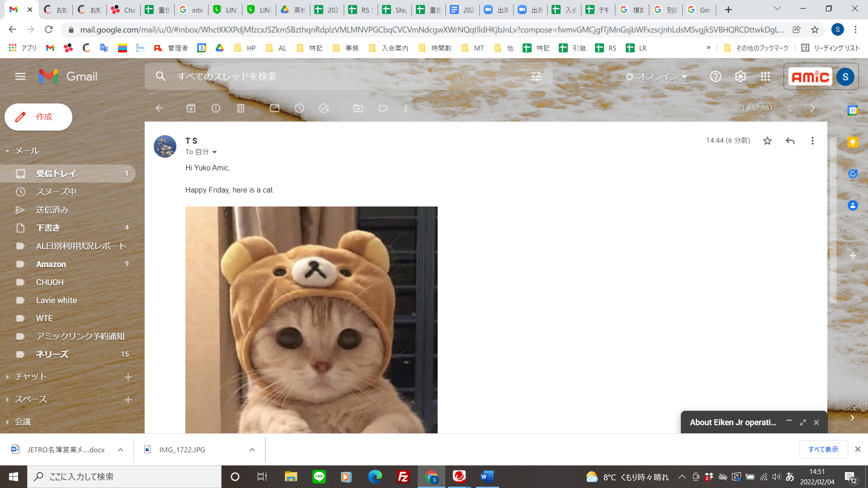Bookmark this page with star icon
This screenshot has width=868, height=488.
point(815,29)
